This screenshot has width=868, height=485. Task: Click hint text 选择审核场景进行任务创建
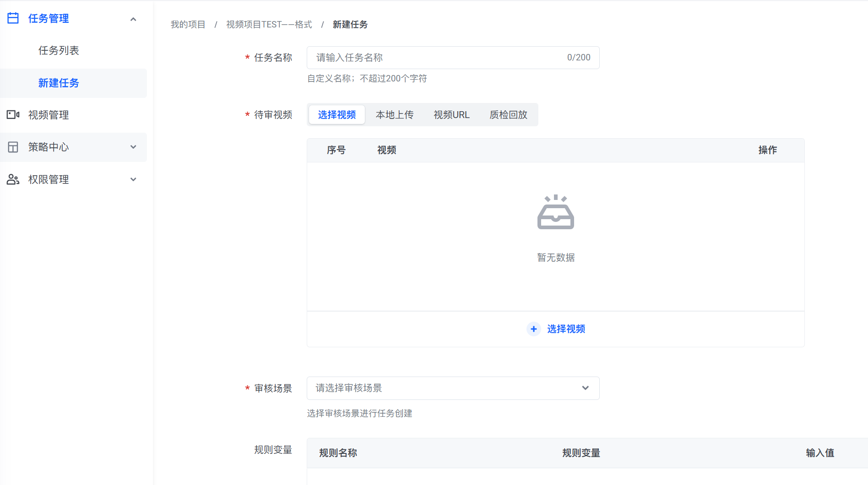(x=360, y=414)
